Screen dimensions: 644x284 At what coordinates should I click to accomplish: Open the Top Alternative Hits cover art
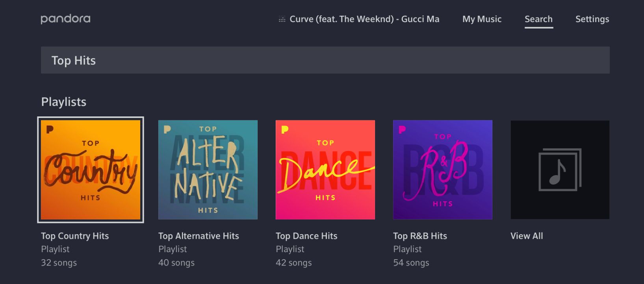tap(208, 170)
